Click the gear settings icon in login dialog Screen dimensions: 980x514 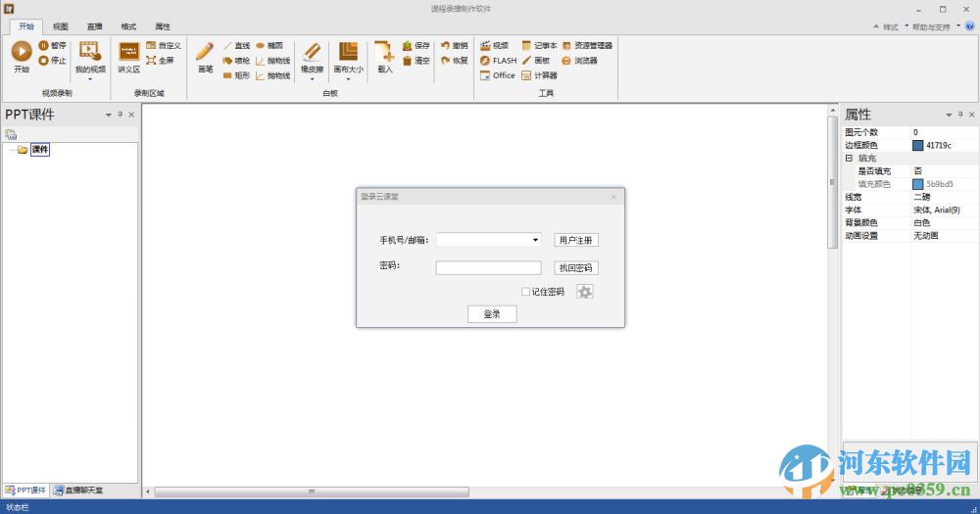[x=584, y=292]
